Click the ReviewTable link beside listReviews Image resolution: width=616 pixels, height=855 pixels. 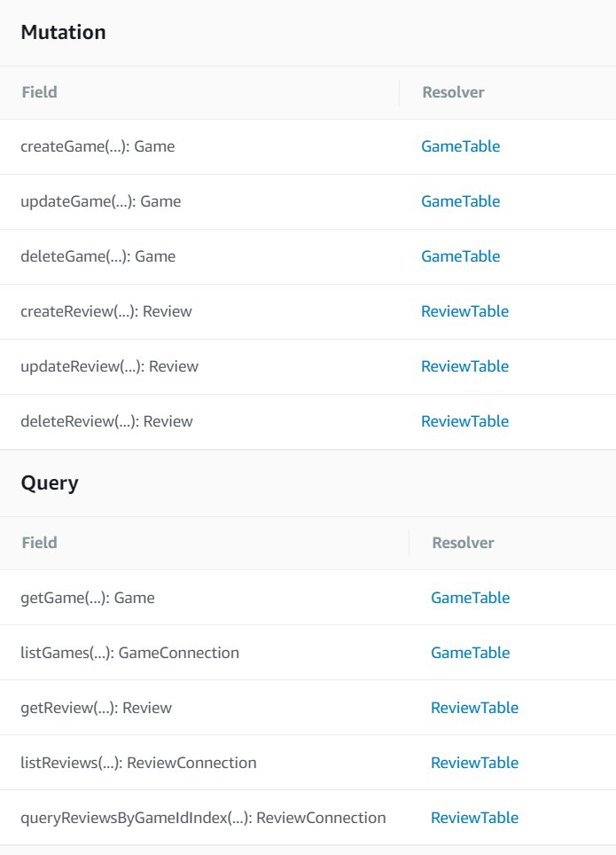coord(474,763)
